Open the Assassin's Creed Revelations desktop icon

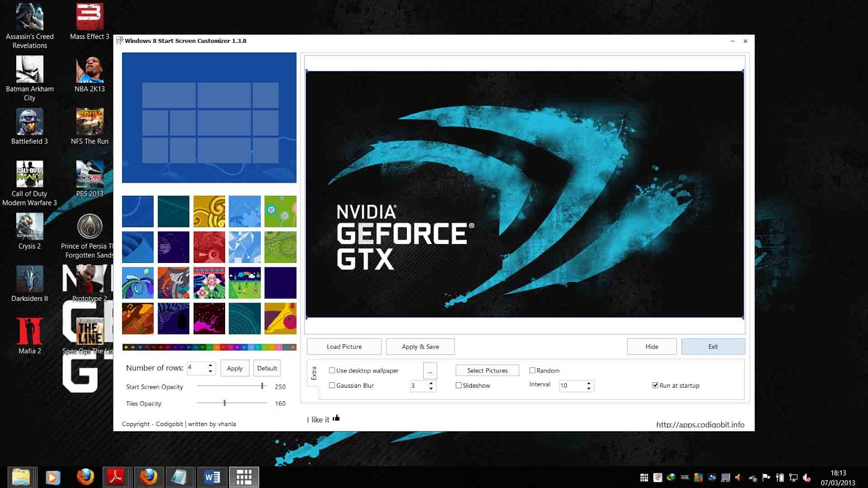pyautogui.click(x=30, y=25)
